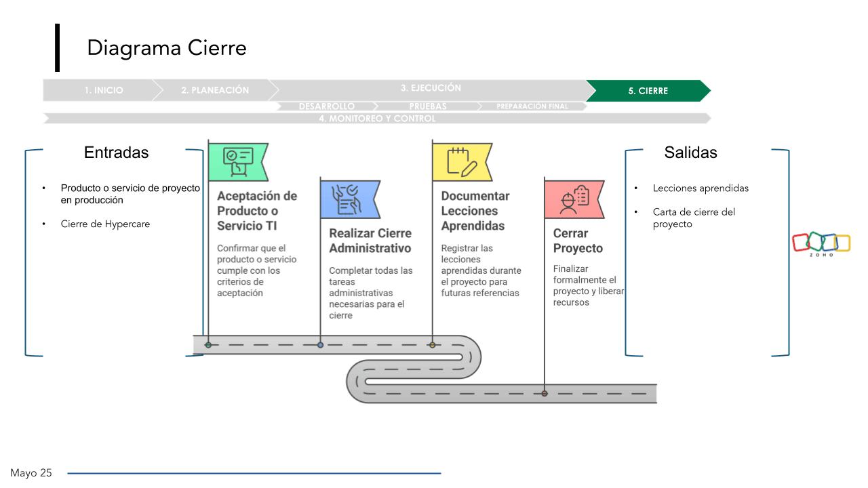
Task: Click the 3. EJECUCIÓN phase bar
Action: tap(431, 88)
